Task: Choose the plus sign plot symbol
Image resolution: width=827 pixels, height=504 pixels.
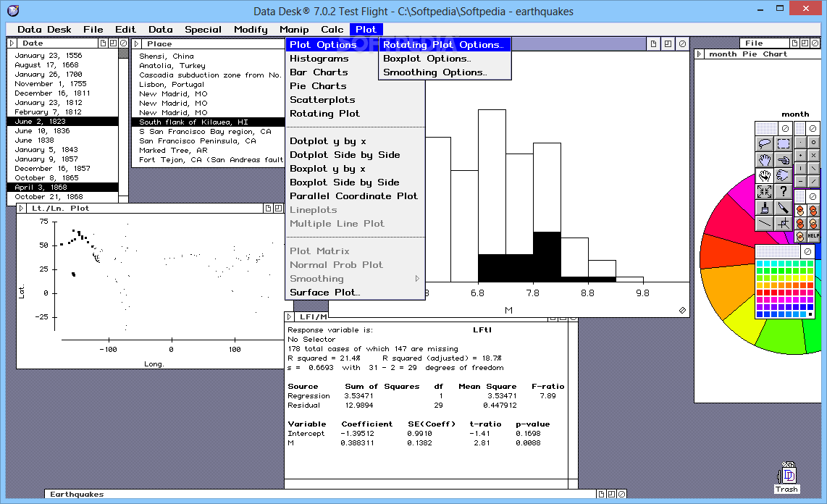Action: [801, 155]
